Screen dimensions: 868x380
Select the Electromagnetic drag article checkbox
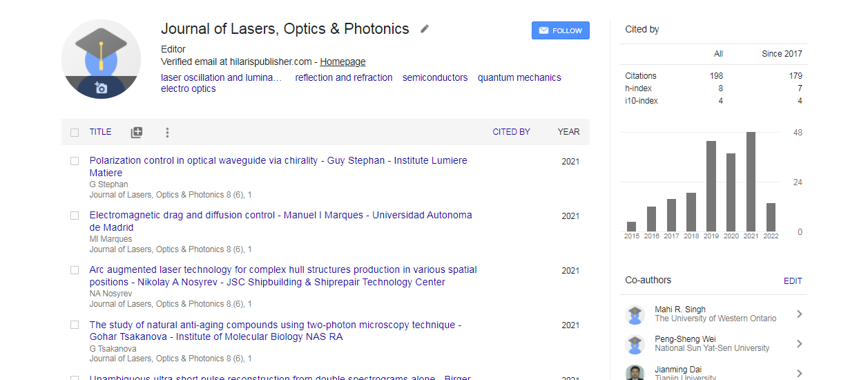pos(75,216)
